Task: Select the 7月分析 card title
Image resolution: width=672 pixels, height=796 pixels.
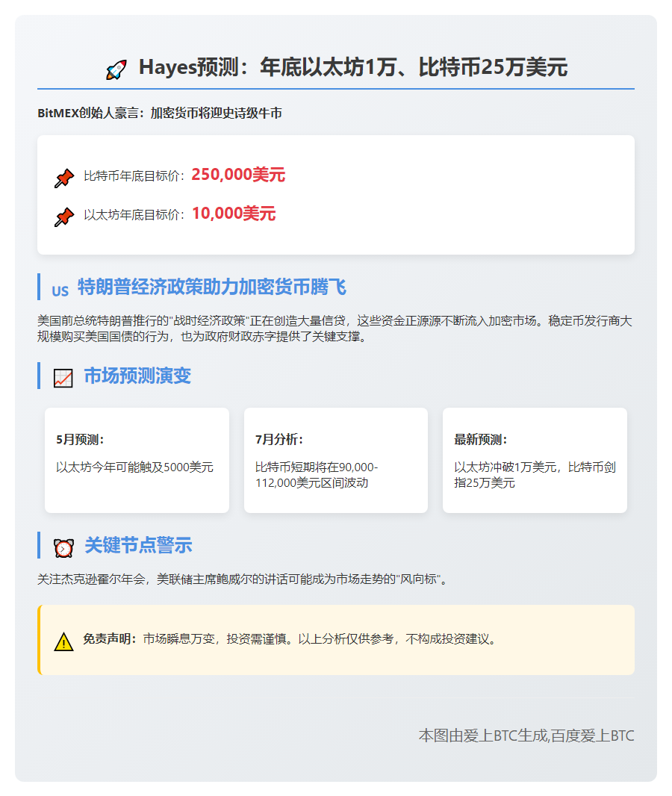Action: [279, 440]
